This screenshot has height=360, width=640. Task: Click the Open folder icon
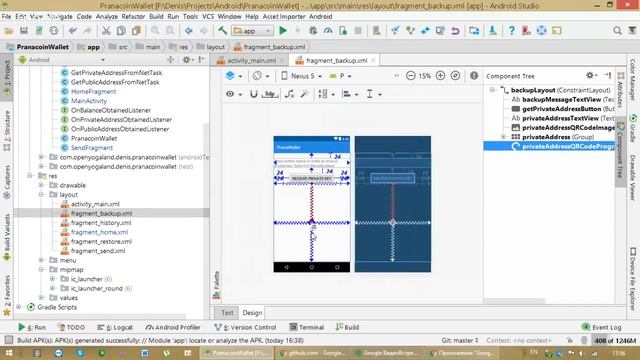coord(9,31)
